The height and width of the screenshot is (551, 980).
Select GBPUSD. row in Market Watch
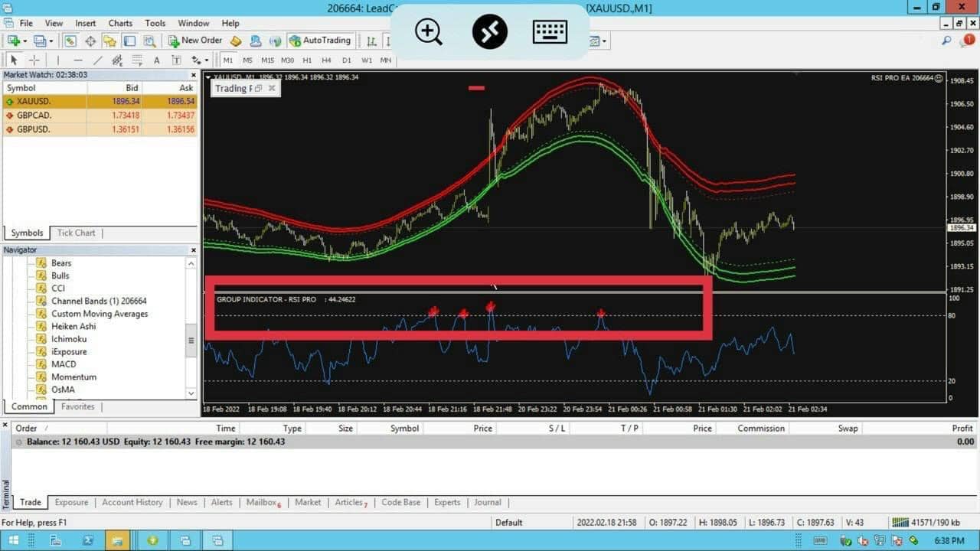click(x=100, y=129)
